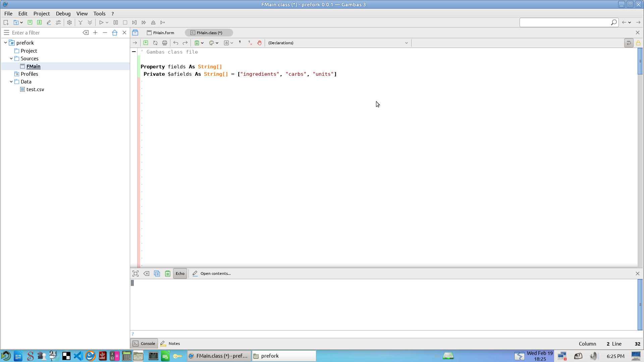The height and width of the screenshot is (362, 644).
Task: Collapse the Data folder in tree
Action: tap(11, 82)
